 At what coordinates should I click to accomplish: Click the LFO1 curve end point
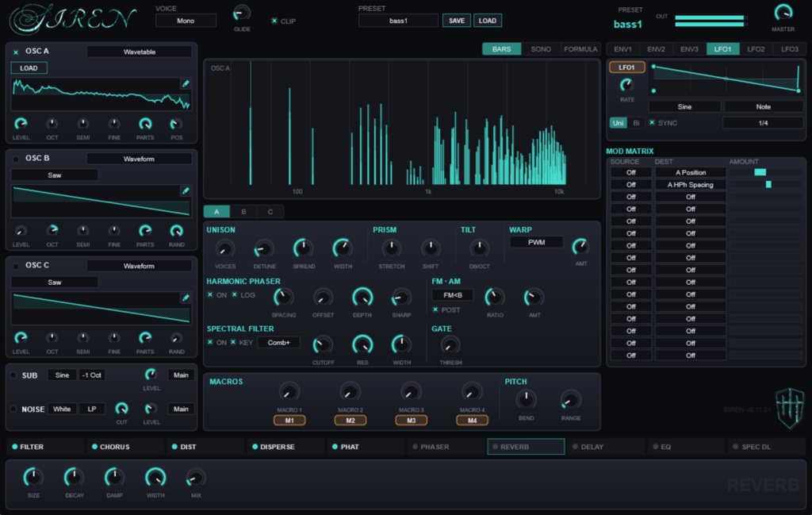coord(798,90)
